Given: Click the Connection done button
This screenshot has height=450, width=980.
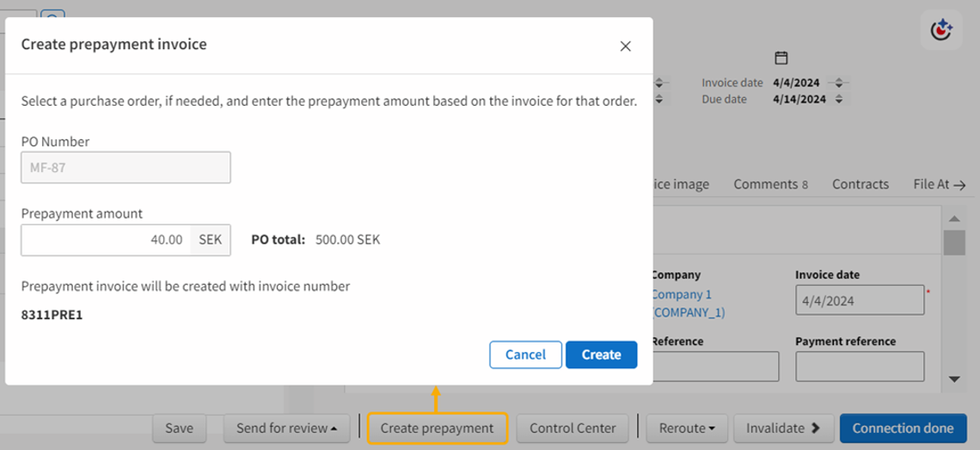Looking at the screenshot, I should pos(903,428).
